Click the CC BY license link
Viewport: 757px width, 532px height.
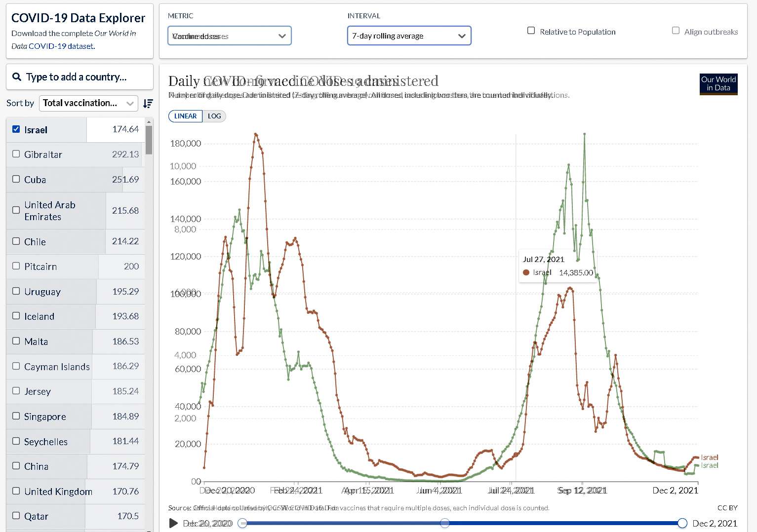pos(727,508)
